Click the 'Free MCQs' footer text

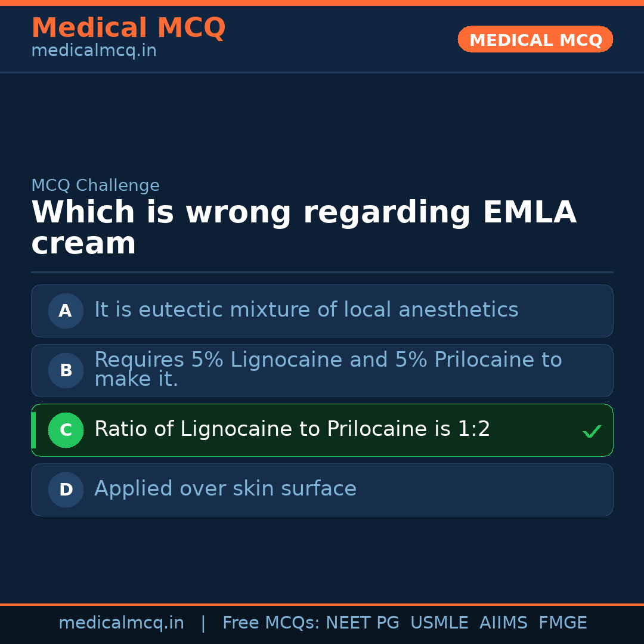[271, 623]
